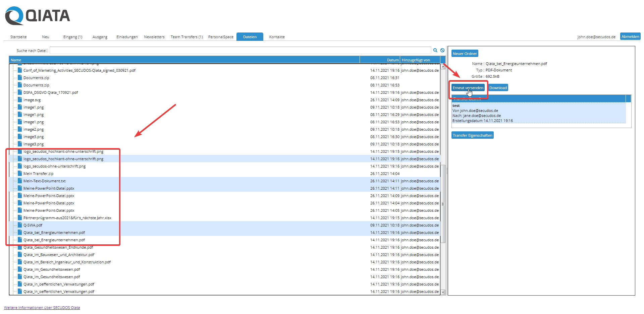Open Transfer Eigenschaften
The width and height of the screenshot is (644, 314).
point(472,135)
